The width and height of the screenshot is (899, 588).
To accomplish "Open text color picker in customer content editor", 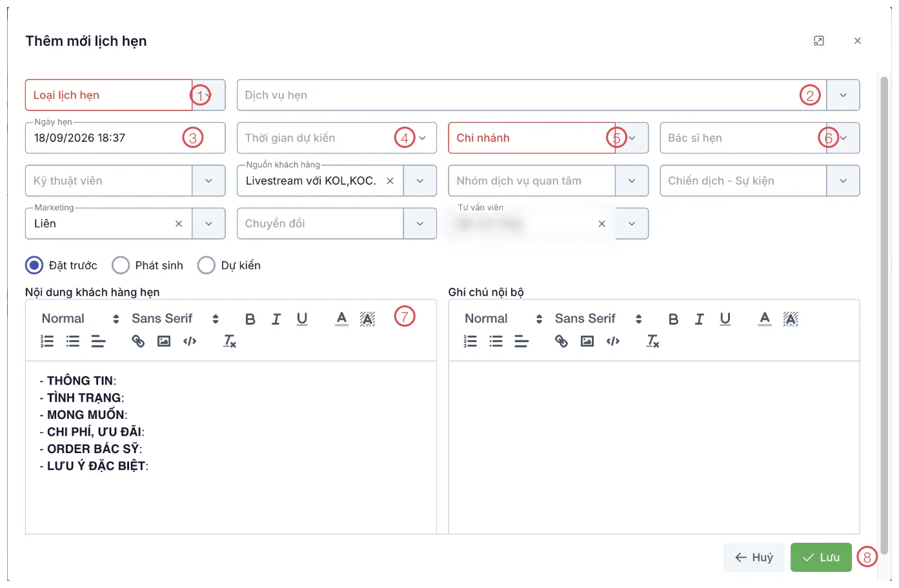I will (x=342, y=319).
